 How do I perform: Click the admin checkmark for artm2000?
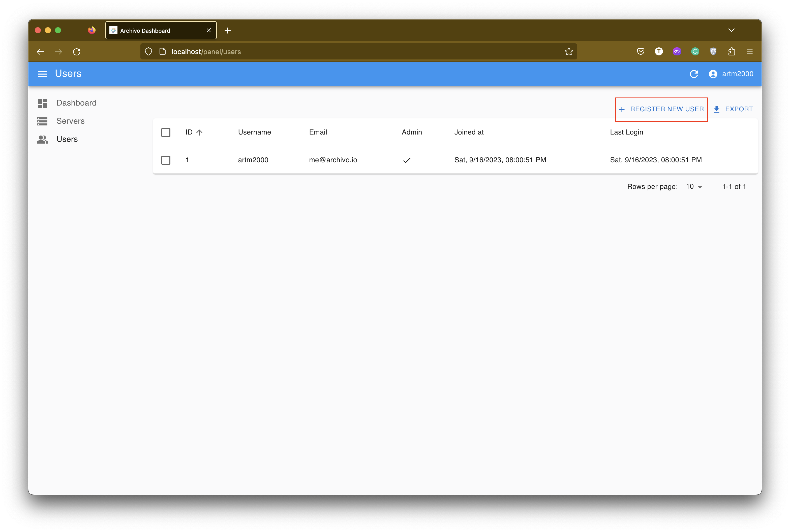[x=407, y=160]
